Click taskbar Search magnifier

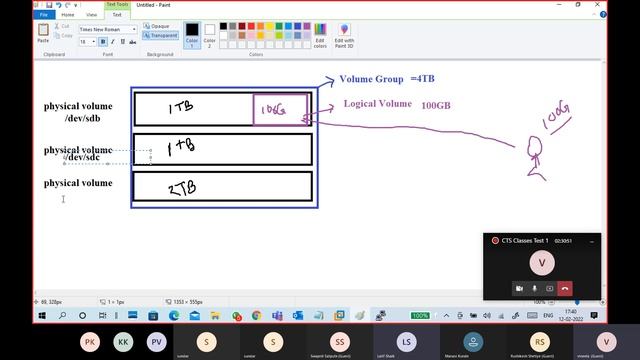[62, 316]
